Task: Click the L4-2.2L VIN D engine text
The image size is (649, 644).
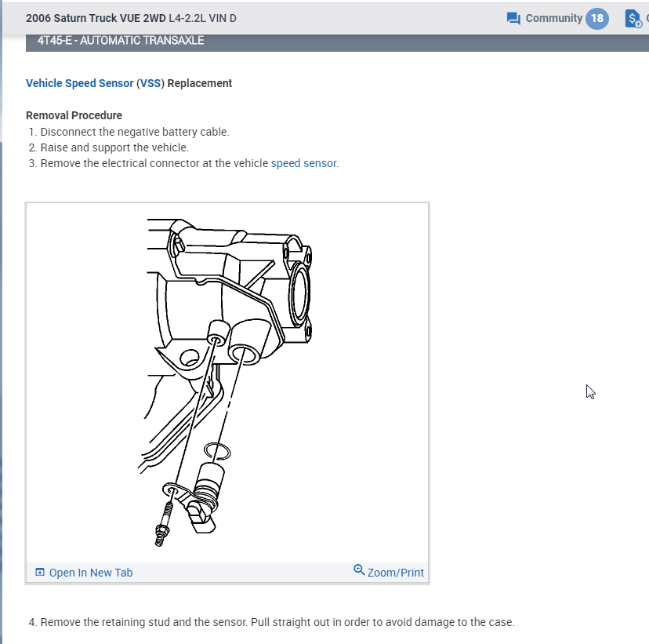Action: pyautogui.click(x=202, y=18)
